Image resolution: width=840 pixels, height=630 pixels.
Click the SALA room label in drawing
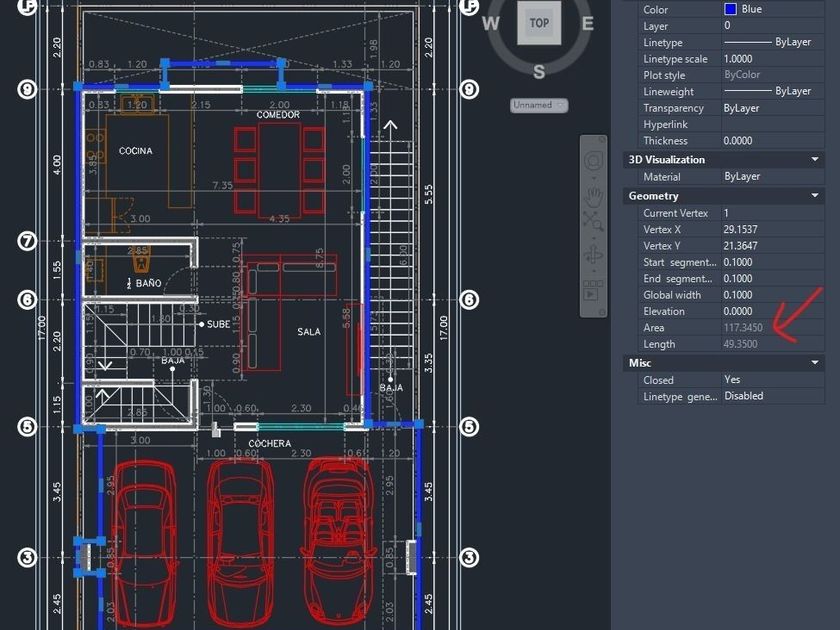(309, 332)
